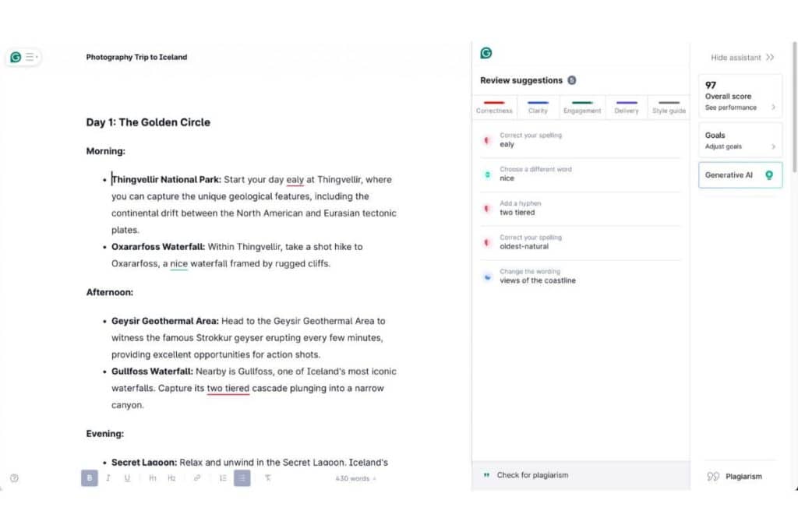Screen dimensions: 798x532
Task: Select the Engagement suggestions tab
Action: click(582, 107)
